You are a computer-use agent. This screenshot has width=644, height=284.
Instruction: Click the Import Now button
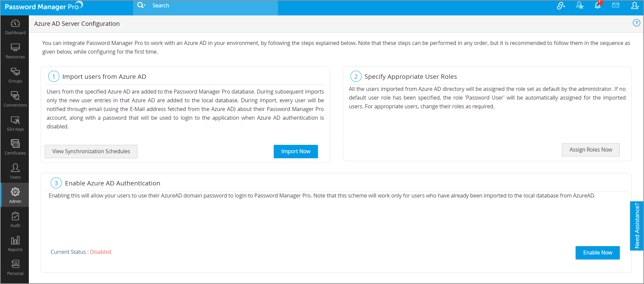[x=296, y=152]
